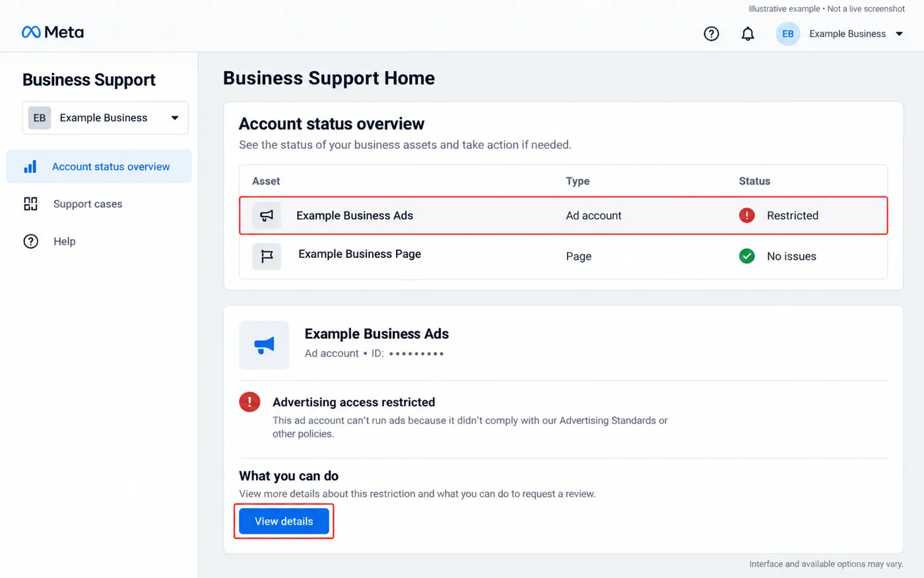The image size is (924, 578).
Task: Click the red alert icon beside Advertising access restricted
Action: point(249,401)
